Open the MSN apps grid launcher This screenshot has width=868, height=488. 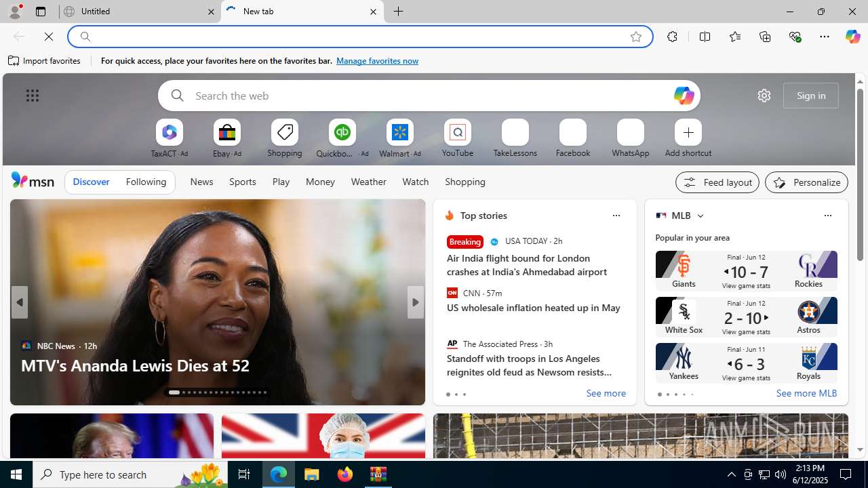click(x=32, y=96)
